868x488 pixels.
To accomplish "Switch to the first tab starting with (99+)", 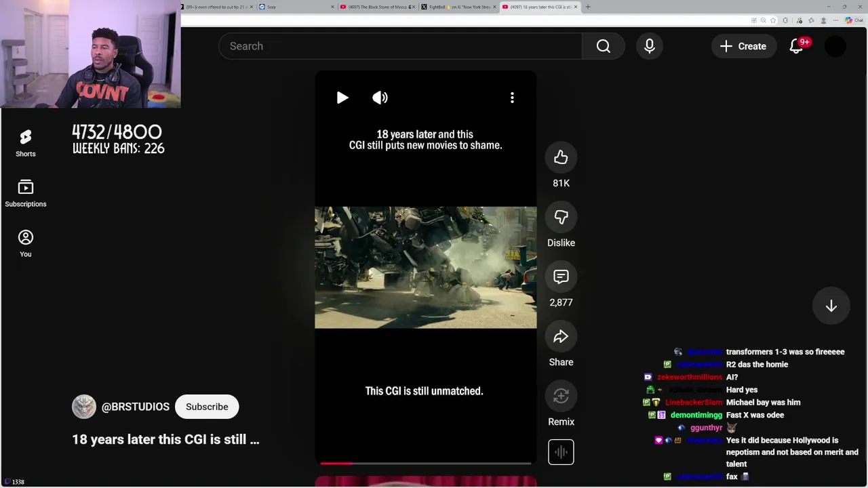I will tap(217, 7).
